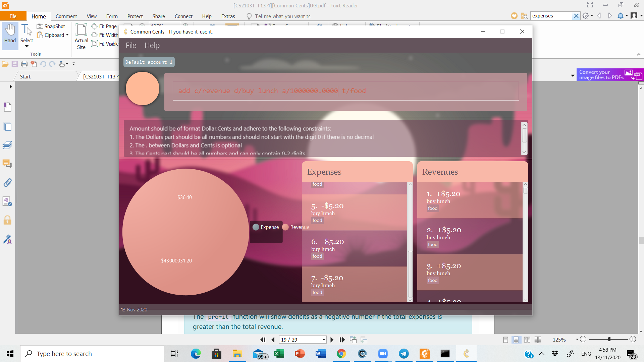Open the Help menu in Common Cents
This screenshot has height=362, width=644.
coord(152,45)
